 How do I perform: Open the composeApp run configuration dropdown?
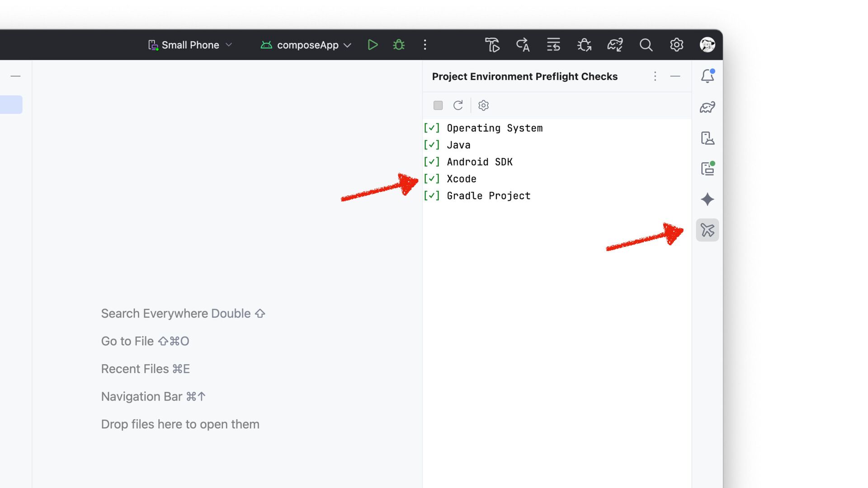pos(306,45)
